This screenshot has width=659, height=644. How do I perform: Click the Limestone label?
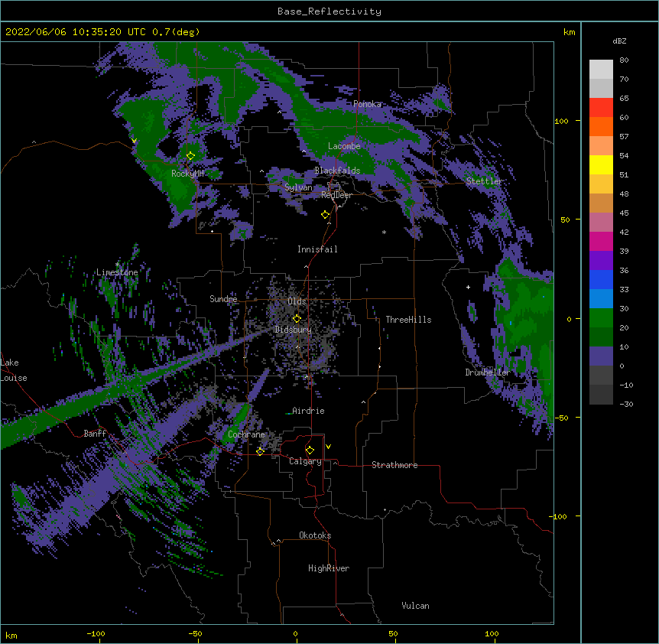pos(117,272)
